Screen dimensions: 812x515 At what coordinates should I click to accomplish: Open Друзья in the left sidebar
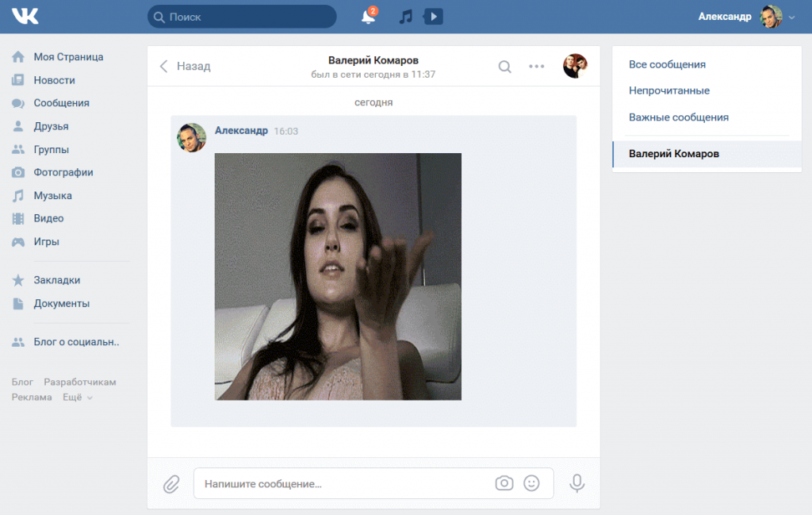tap(51, 126)
